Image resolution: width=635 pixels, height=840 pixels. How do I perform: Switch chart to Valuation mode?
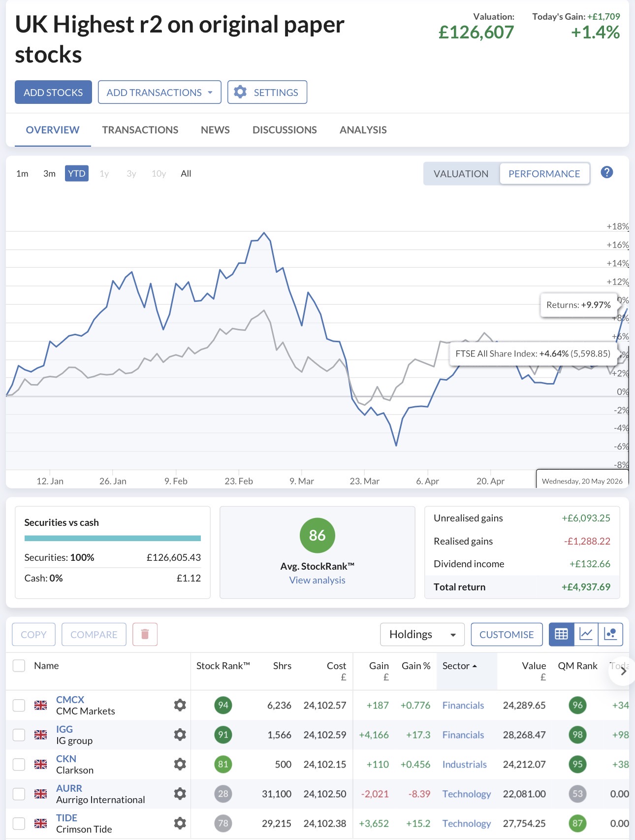[461, 174]
